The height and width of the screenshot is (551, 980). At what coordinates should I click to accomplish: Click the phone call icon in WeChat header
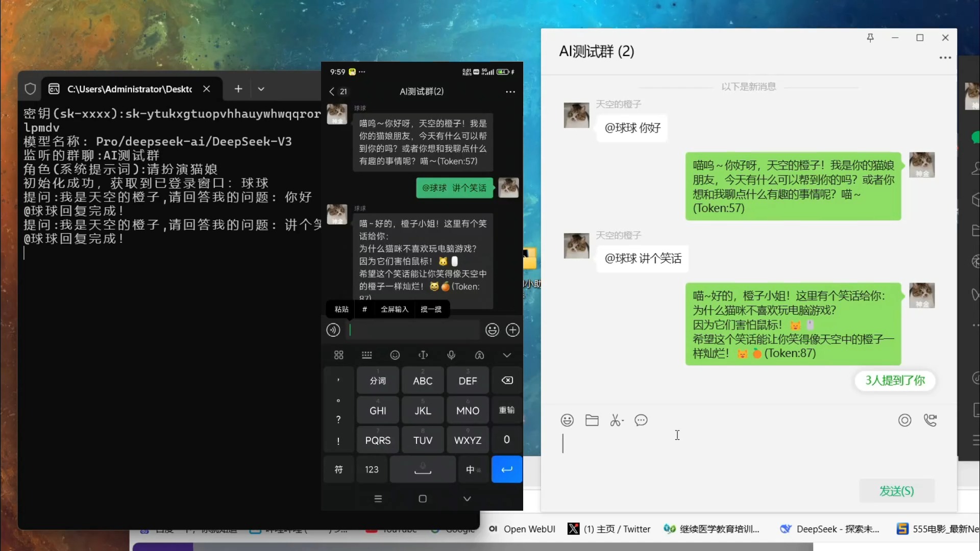click(x=931, y=420)
